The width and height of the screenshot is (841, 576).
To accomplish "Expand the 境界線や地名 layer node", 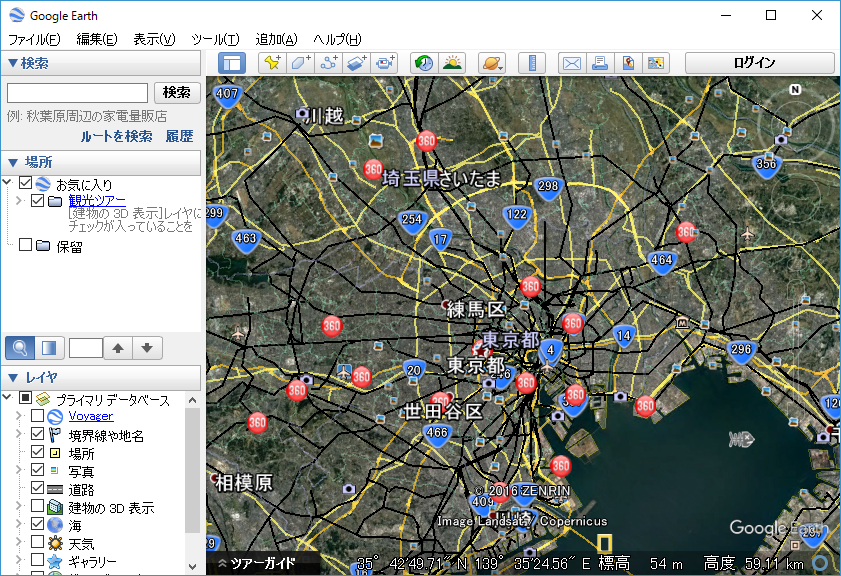I will 19,434.
